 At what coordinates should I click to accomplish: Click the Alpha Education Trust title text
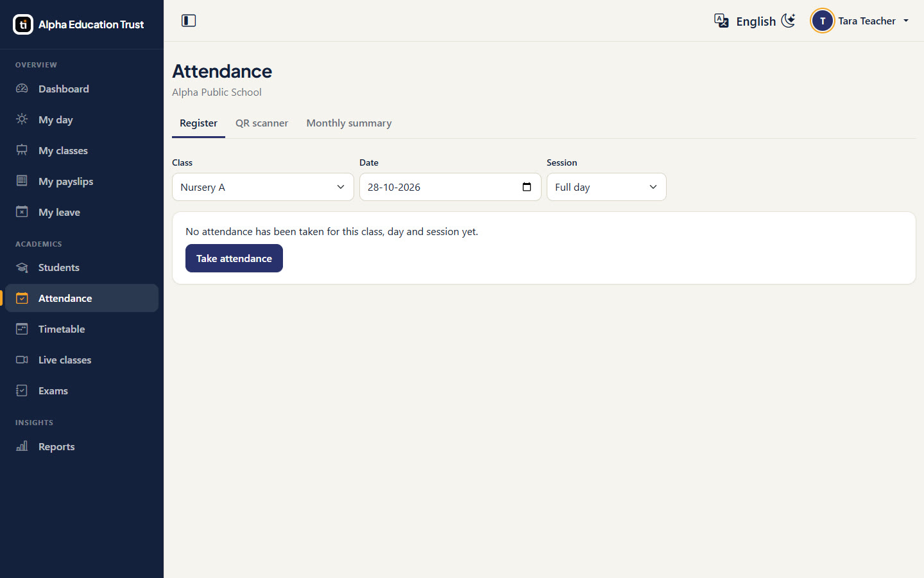(x=91, y=24)
